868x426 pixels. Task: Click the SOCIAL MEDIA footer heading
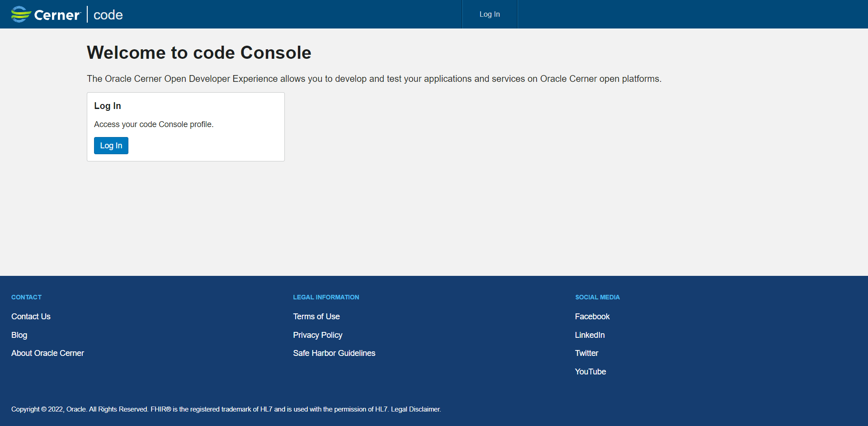[x=597, y=297]
